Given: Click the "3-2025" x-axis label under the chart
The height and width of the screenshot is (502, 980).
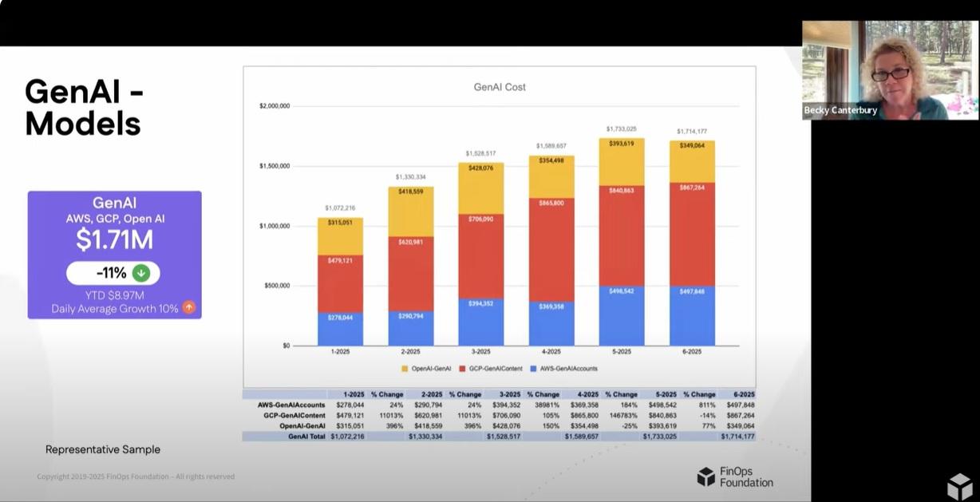Looking at the screenshot, I should click(481, 352).
